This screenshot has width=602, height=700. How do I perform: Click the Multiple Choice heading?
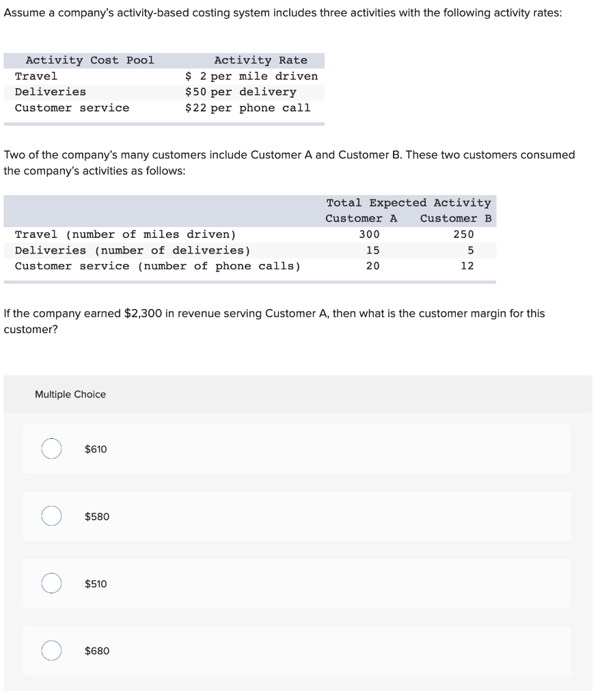click(x=70, y=394)
